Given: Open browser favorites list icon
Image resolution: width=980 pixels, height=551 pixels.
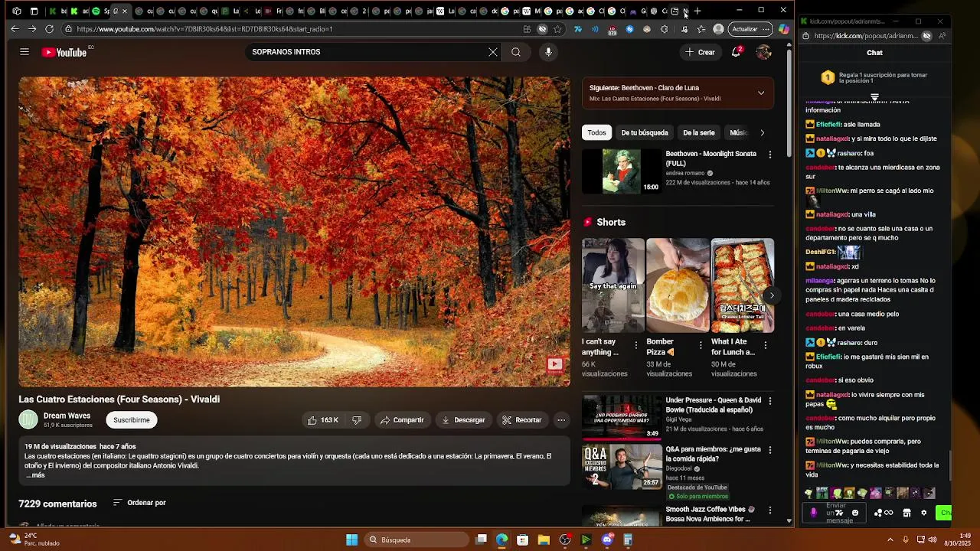Looking at the screenshot, I should tap(701, 29).
